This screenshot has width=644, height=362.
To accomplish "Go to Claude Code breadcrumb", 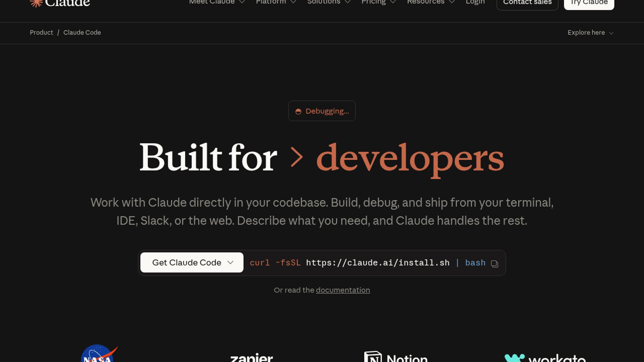I will tap(82, 33).
